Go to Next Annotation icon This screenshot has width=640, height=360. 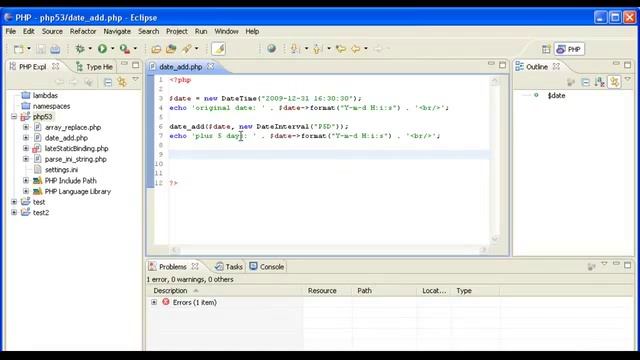(x=295, y=49)
